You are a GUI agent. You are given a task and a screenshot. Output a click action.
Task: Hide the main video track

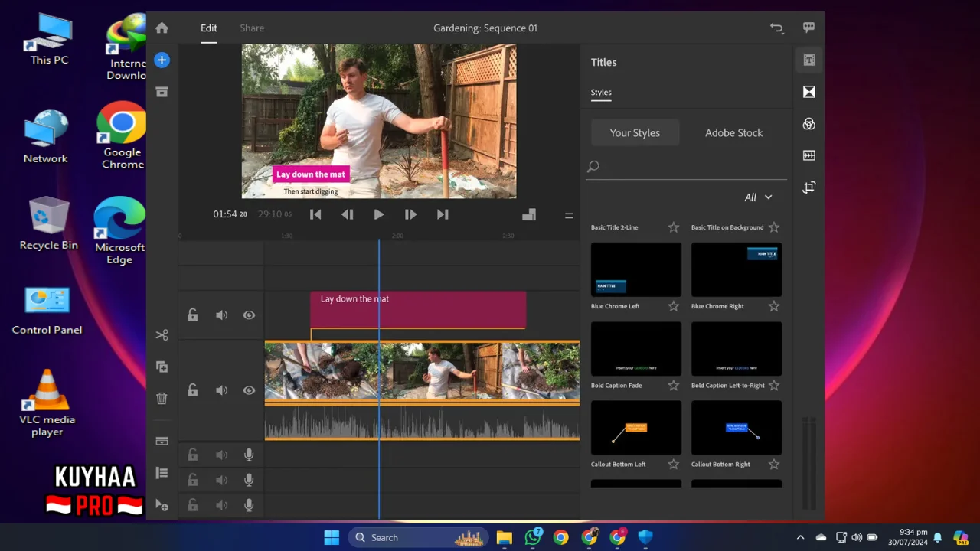[x=249, y=390]
